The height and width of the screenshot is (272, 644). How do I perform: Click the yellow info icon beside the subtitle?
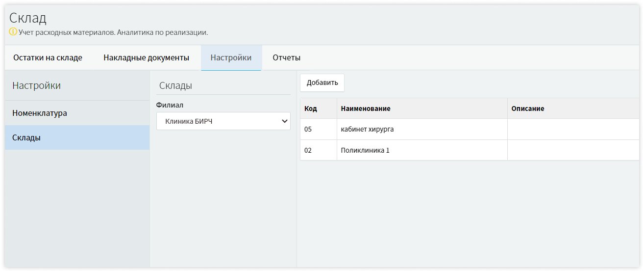[13, 32]
